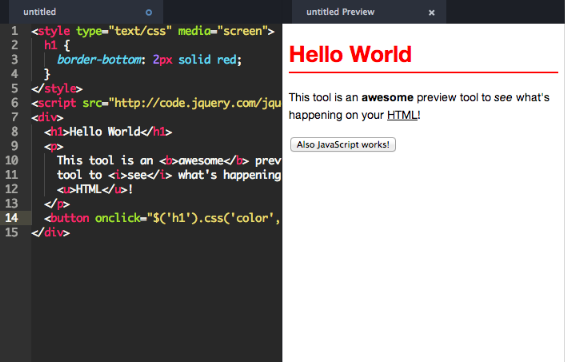Image resolution: width=565 pixels, height=362 pixels.
Task: Click the underlined HTML word in preview
Action: tap(402, 115)
